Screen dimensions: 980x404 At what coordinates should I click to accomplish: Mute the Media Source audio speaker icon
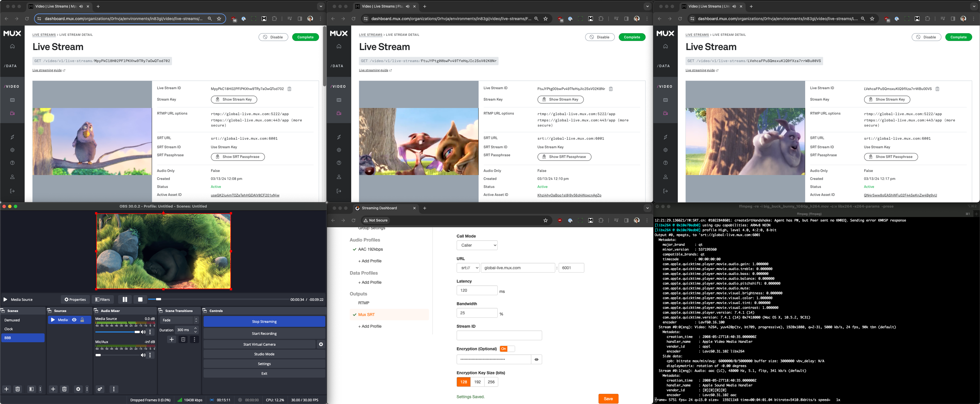point(143,332)
